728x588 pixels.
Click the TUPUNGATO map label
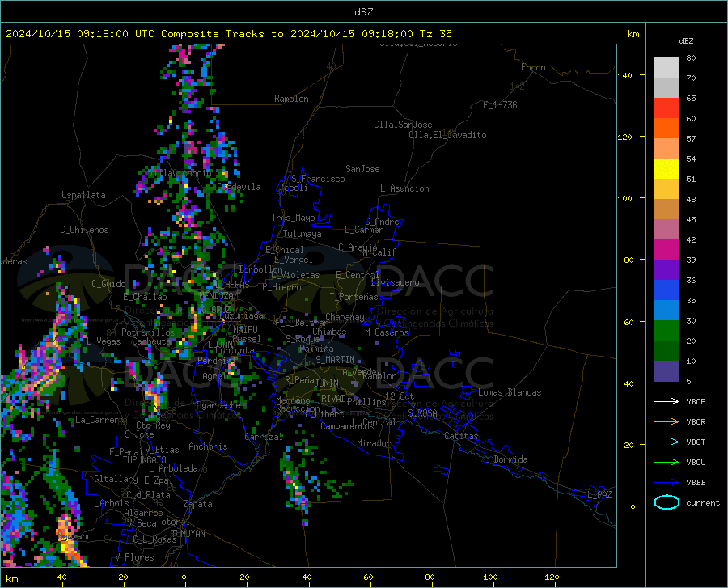coord(145,460)
